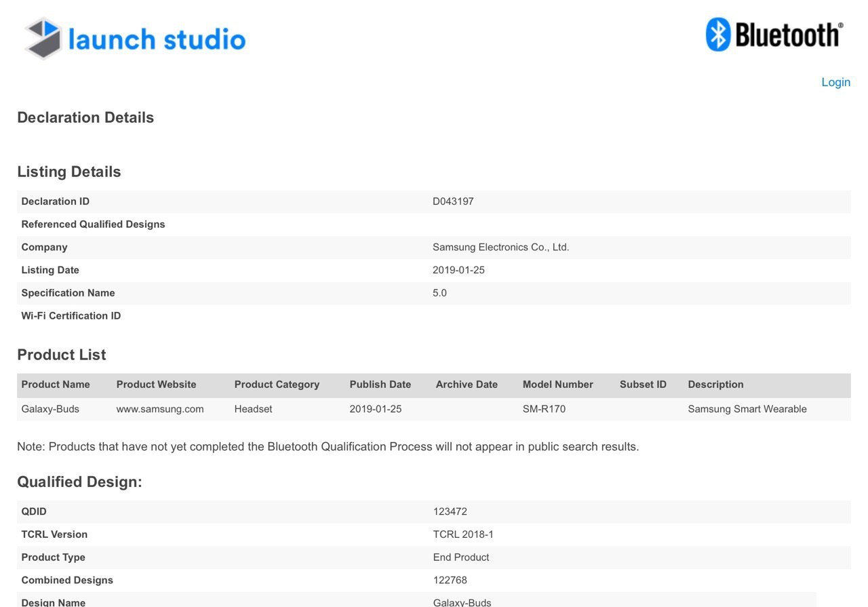The height and width of the screenshot is (607, 868).
Task: Select TCRL 2018-1 value
Action: (463, 534)
